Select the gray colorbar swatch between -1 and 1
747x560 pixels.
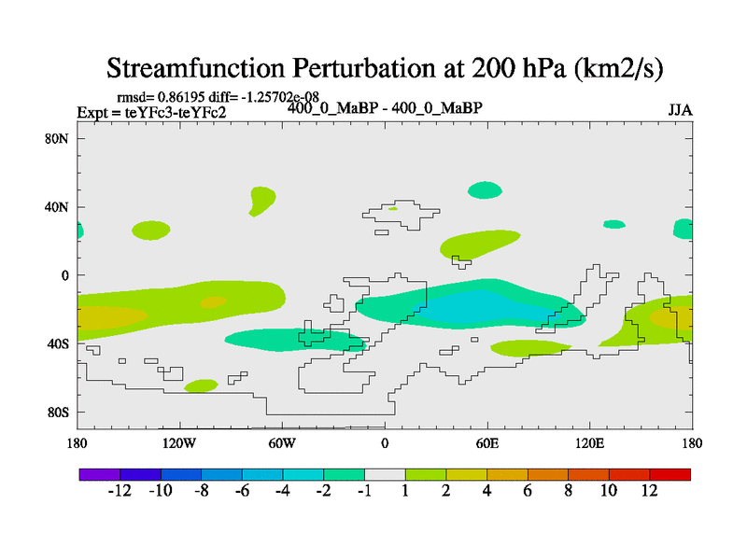pyautogui.click(x=385, y=474)
